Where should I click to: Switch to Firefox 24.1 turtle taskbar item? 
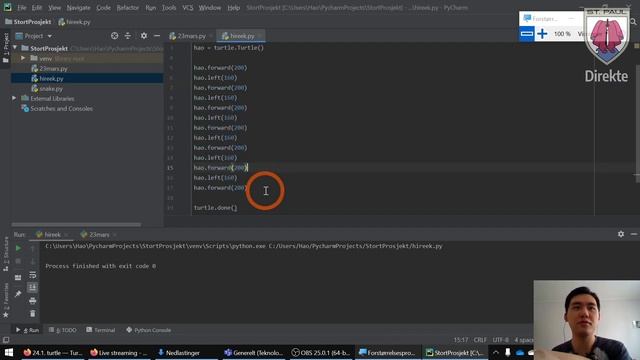tap(52, 353)
